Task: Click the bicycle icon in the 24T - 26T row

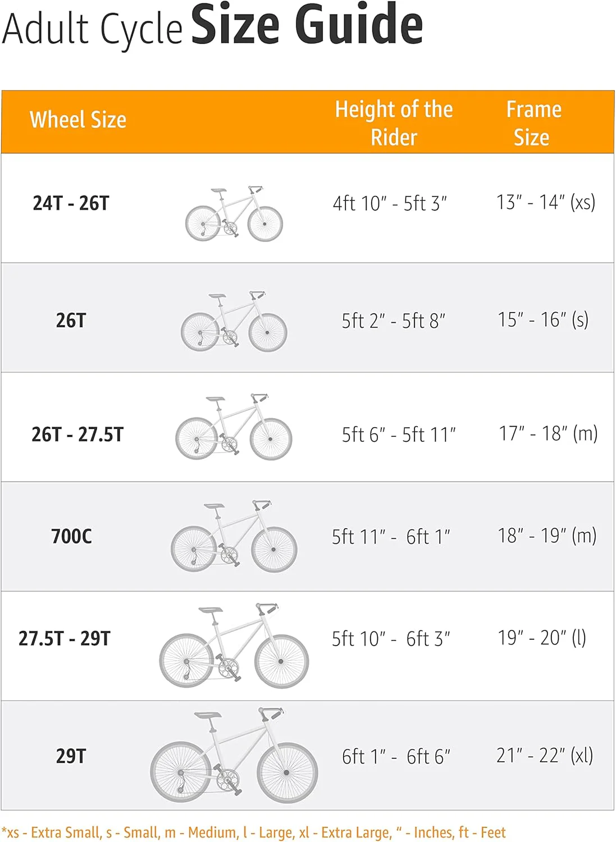Action: [234, 214]
